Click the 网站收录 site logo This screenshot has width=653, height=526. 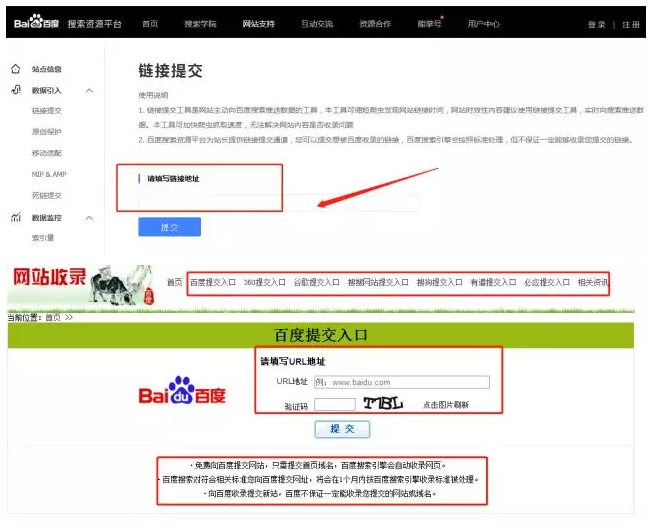pyautogui.click(x=49, y=277)
